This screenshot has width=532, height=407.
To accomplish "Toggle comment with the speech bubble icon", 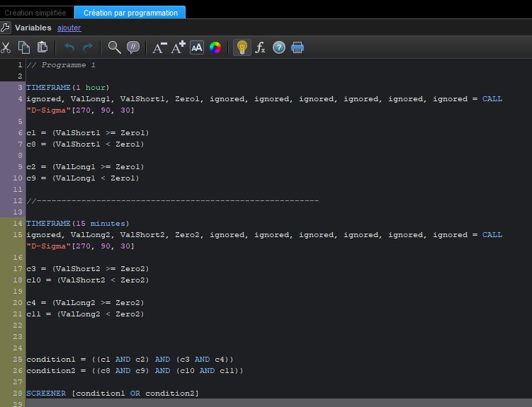I will 132,47.
